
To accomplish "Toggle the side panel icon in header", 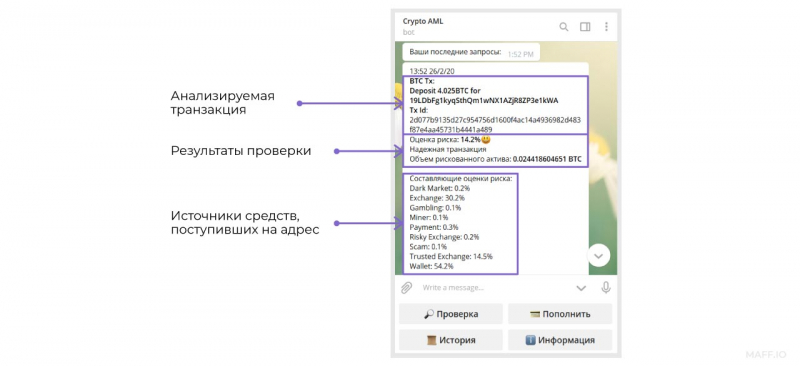I will click(585, 27).
